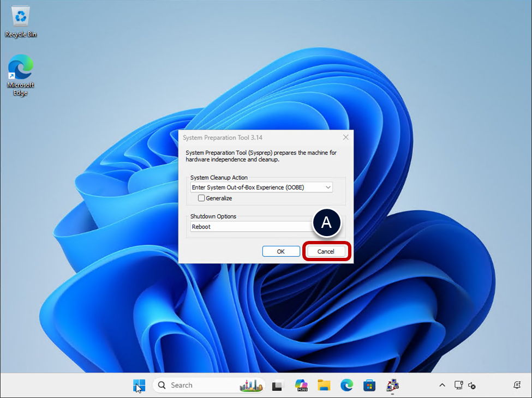Open the notification bell in the tray
The image size is (532, 398).
[517, 385]
